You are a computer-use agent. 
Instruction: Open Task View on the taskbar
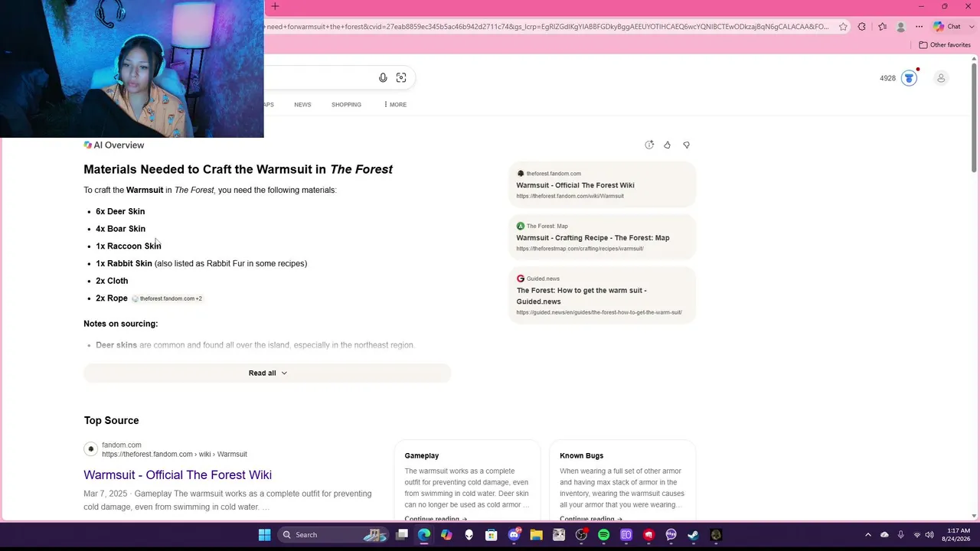click(402, 535)
